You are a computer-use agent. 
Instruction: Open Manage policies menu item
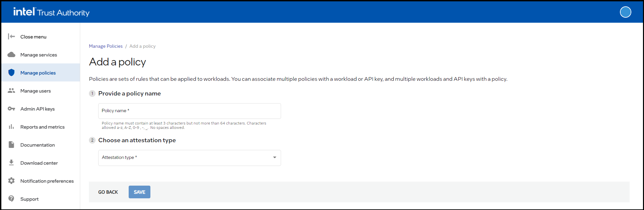(x=40, y=73)
